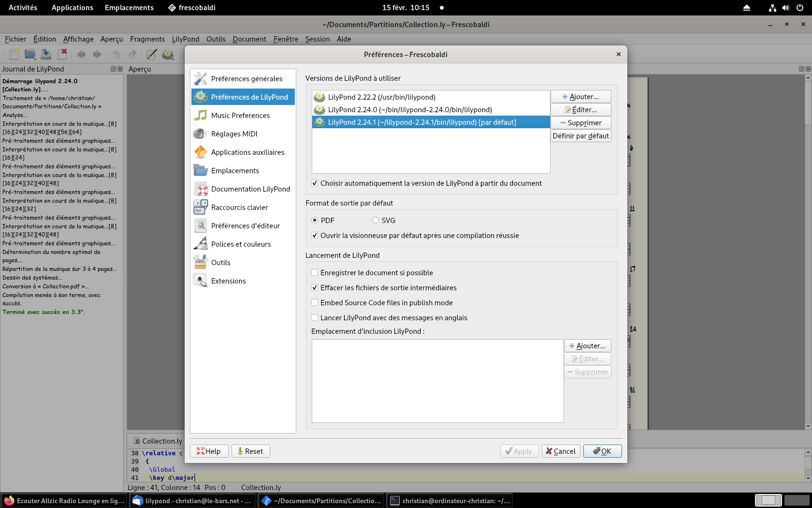812x508 pixels.
Task: Open Documentation LilyPond preferences page
Action: click(x=243, y=189)
